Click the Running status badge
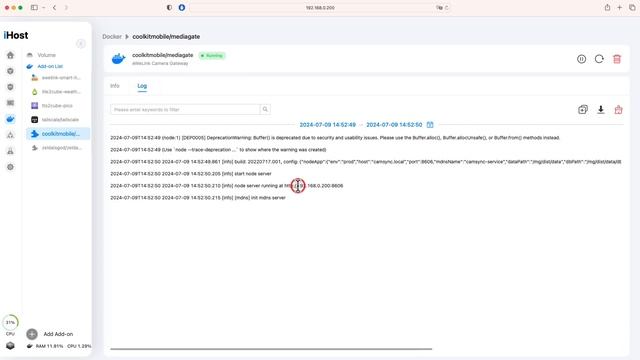This screenshot has height=360, width=640. click(212, 56)
